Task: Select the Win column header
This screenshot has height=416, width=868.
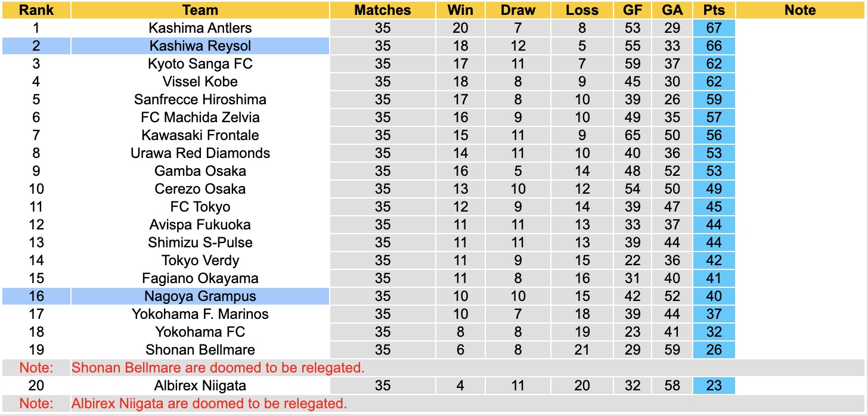Action: [460, 10]
